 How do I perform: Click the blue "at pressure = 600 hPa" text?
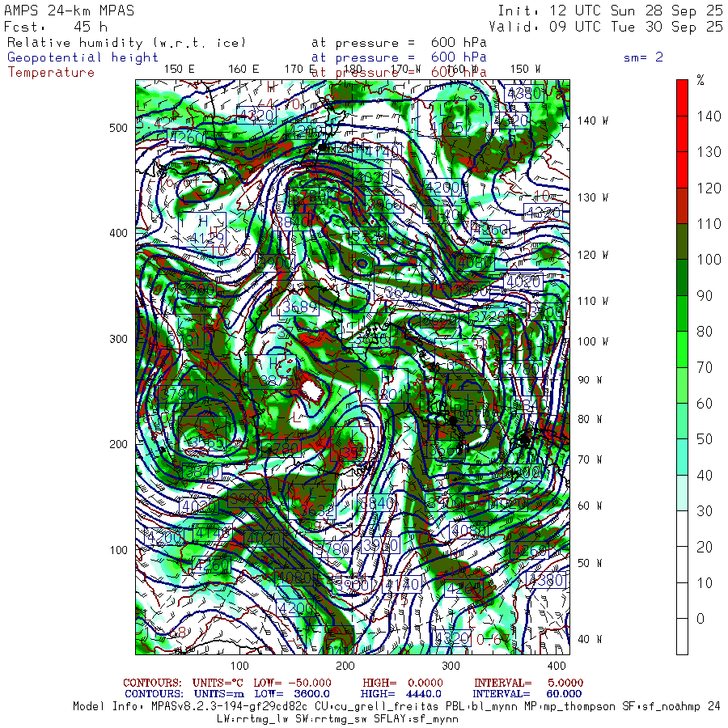click(399, 57)
